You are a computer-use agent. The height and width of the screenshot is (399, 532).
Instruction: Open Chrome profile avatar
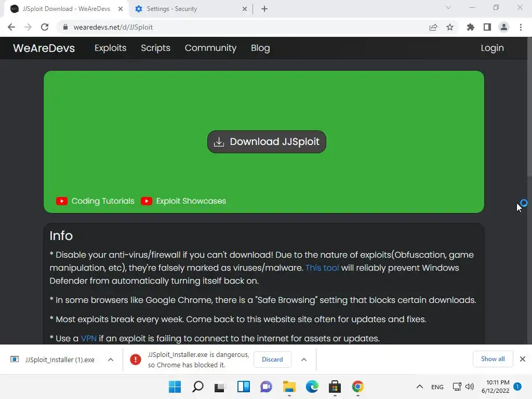click(x=504, y=27)
